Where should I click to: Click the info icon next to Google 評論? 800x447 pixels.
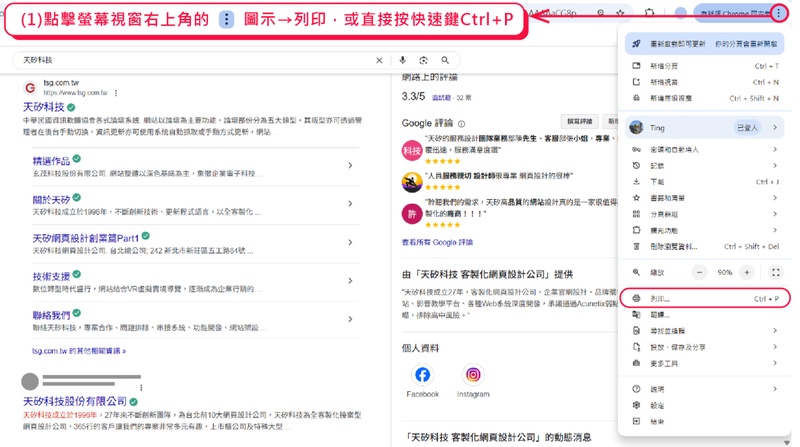click(x=461, y=123)
